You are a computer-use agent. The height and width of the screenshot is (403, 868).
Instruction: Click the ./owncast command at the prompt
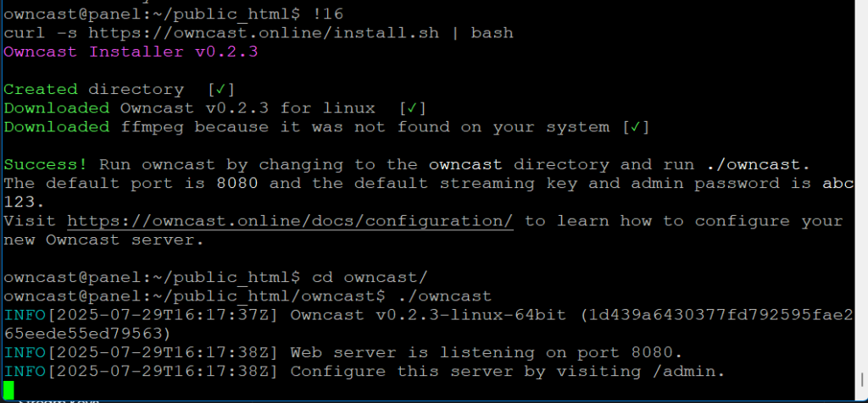coord(444,295)
